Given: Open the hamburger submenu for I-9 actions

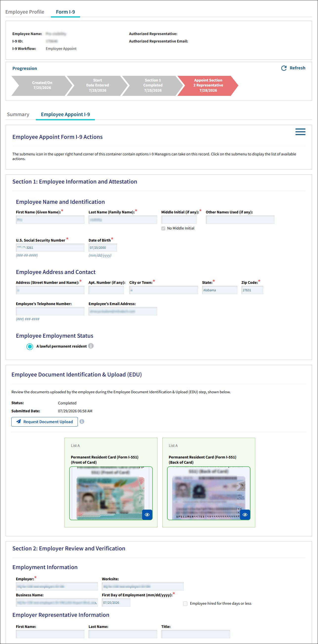Looking at the screenshot, I should tap(300, 132).
